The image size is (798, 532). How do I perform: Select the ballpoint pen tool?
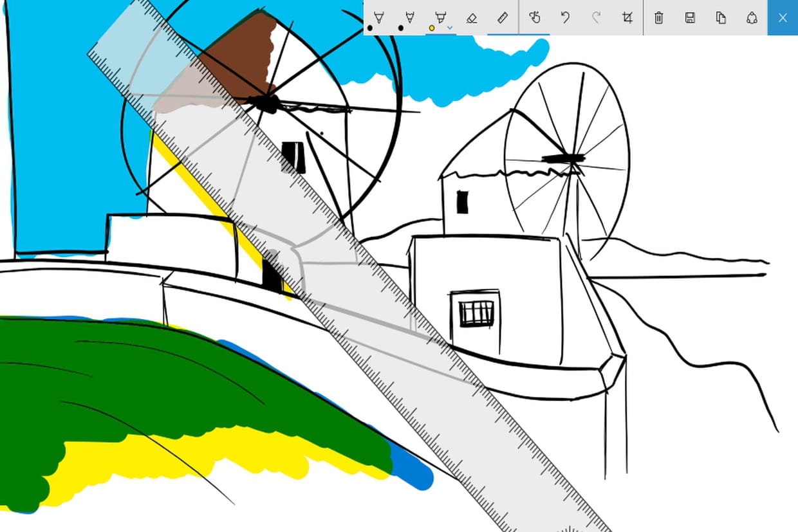(378, 18)
